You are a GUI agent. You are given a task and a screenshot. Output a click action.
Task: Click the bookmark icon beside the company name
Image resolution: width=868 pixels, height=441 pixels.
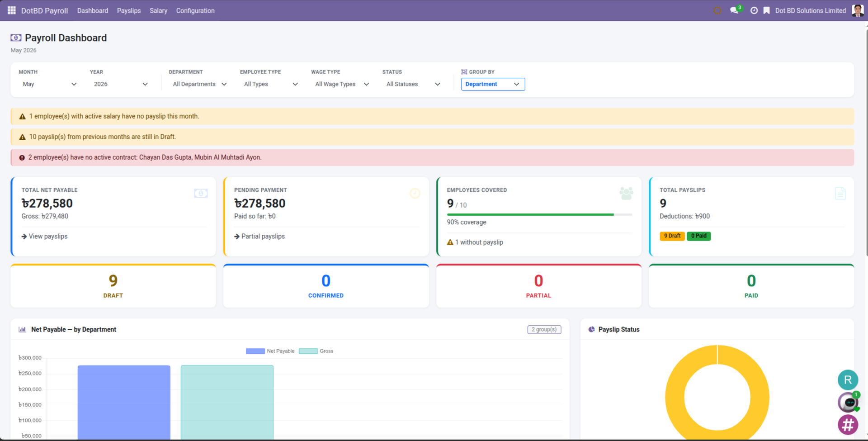pos(767,10)
